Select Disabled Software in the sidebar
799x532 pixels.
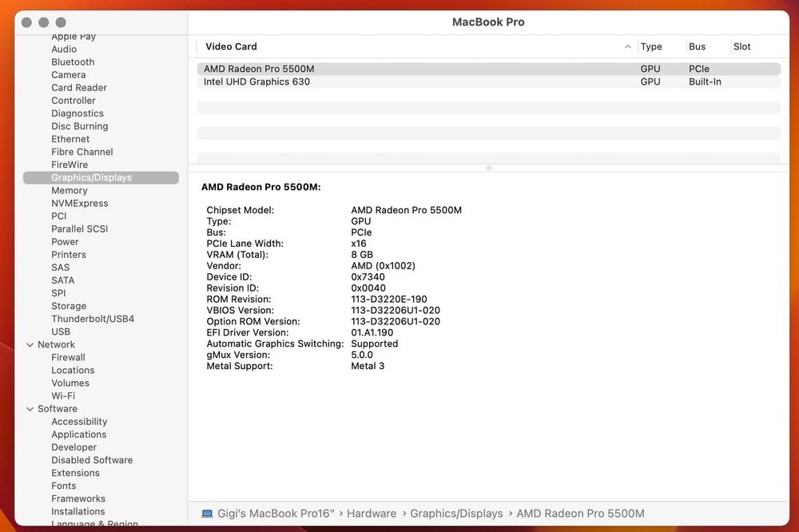[92, 460]
